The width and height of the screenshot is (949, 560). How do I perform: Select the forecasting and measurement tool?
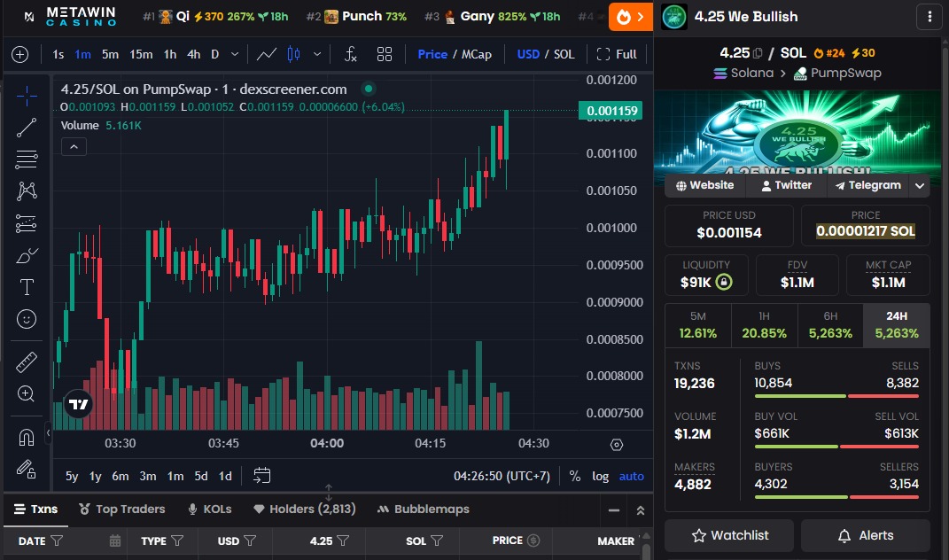coord(26,223)
